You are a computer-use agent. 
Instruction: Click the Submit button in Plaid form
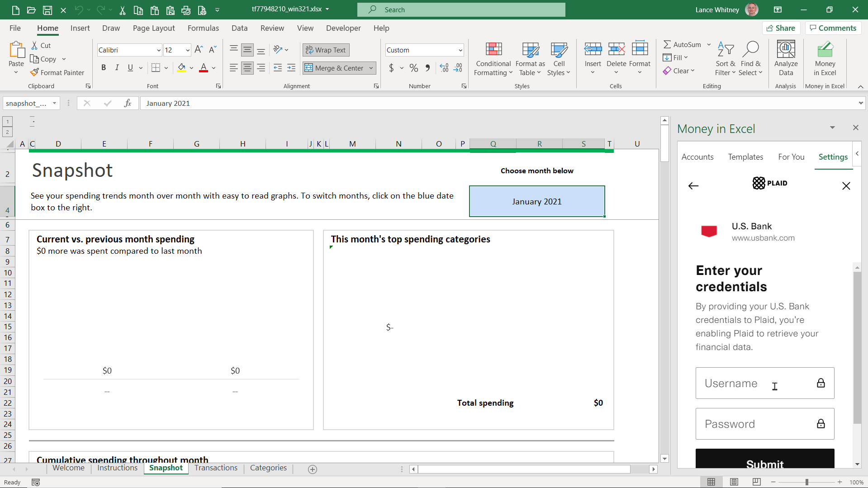pyautogui.click(x=765, y=459)
